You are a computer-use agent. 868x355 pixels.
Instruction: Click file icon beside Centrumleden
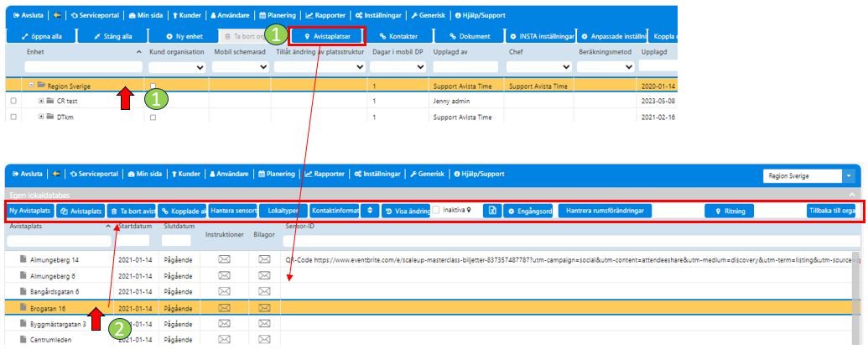coord(23,340)
